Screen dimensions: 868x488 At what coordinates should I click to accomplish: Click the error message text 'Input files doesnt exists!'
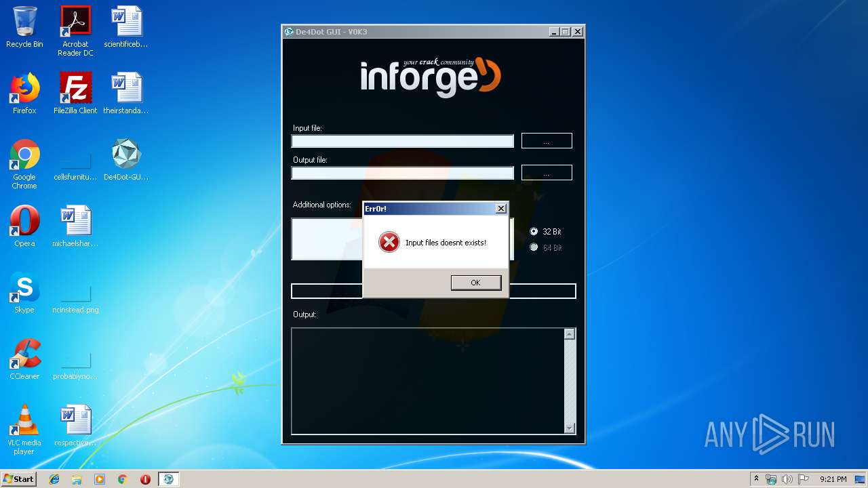point(446,243)
